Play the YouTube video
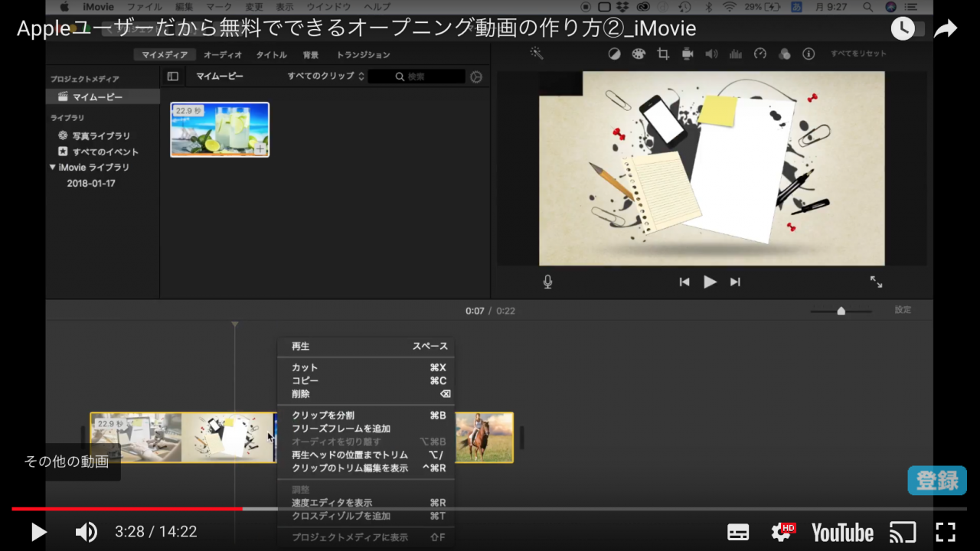Image resolution: width=980 pixels, height=551 pixels. (x=38, y=532)
